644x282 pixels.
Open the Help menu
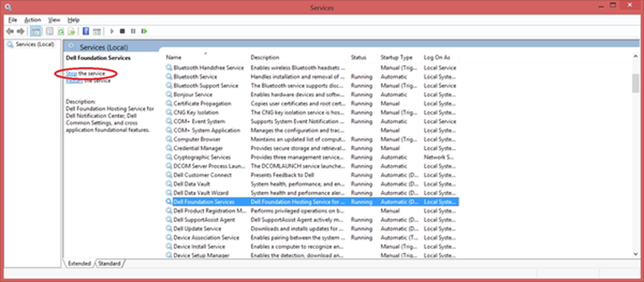(x=73, y=20)
